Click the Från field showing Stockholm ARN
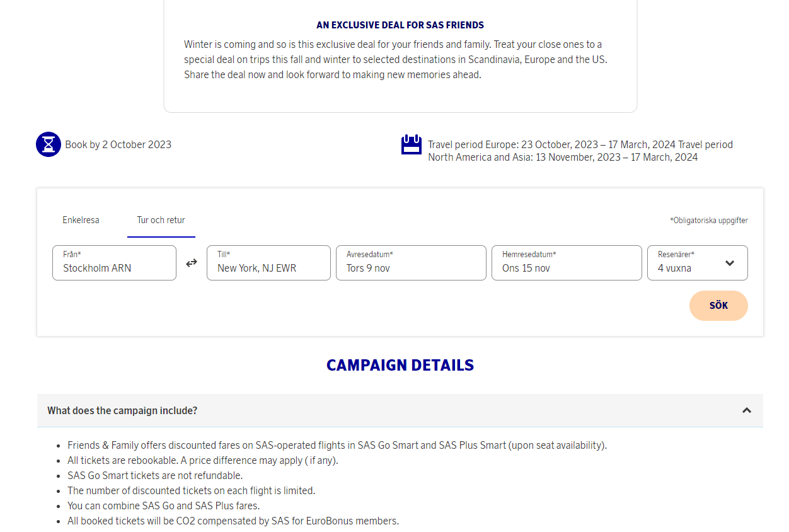Screen dimensions: 789x532 (x=114, y=263)
